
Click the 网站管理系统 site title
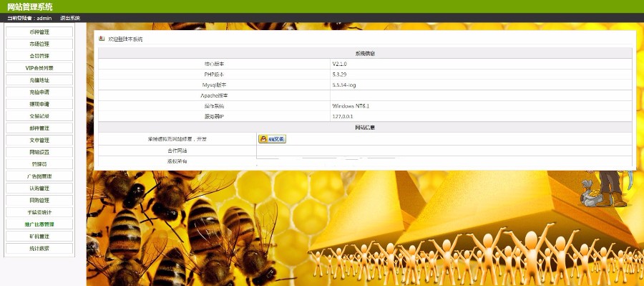[30, 6]
